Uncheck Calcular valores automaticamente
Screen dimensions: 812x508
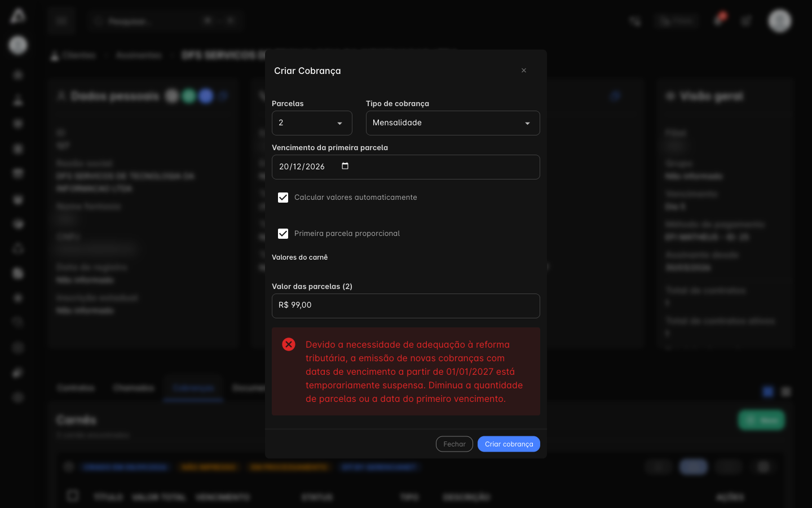(283, 198)
